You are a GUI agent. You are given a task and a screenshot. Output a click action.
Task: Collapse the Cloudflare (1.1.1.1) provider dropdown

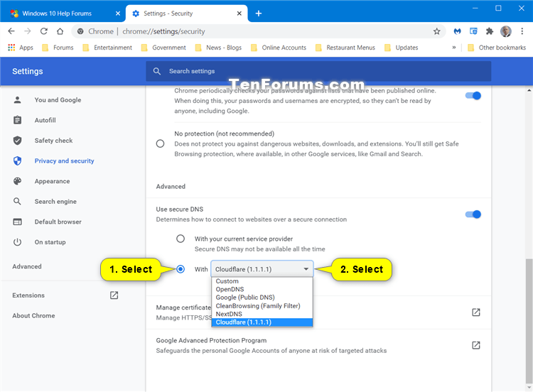point(262,269)
